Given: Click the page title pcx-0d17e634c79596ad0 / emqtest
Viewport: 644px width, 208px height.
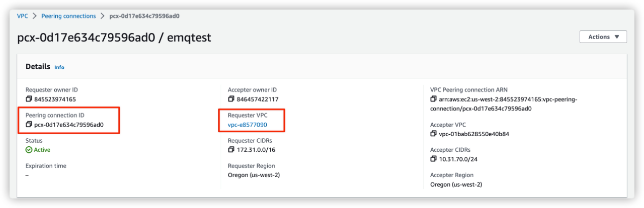Looking at the screenshot, I should tap(114, 37).
